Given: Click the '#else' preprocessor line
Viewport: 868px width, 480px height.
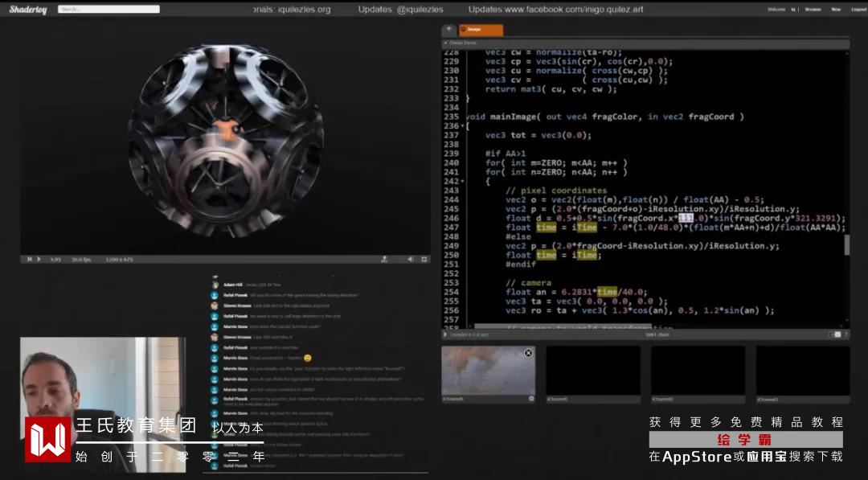Looking at the screenshot, I should pyautogui.click(x=518, y=236).
